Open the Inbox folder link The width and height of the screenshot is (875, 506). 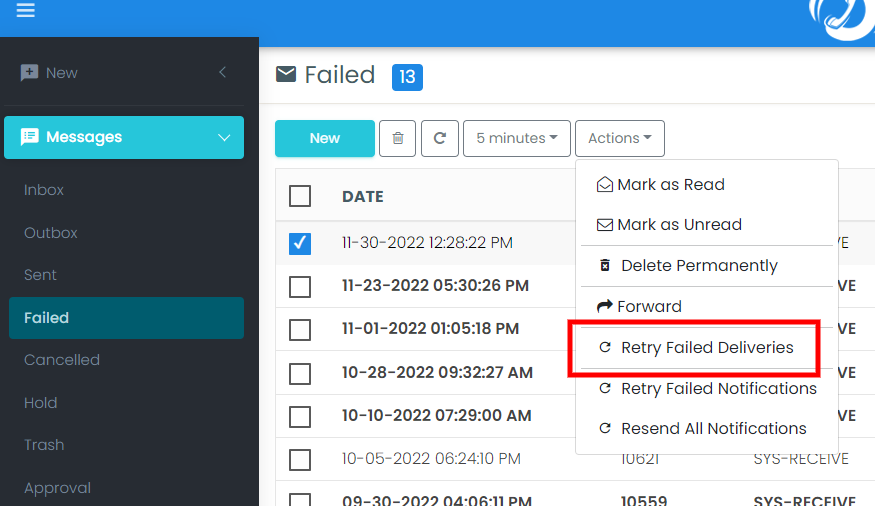point(44,190)
